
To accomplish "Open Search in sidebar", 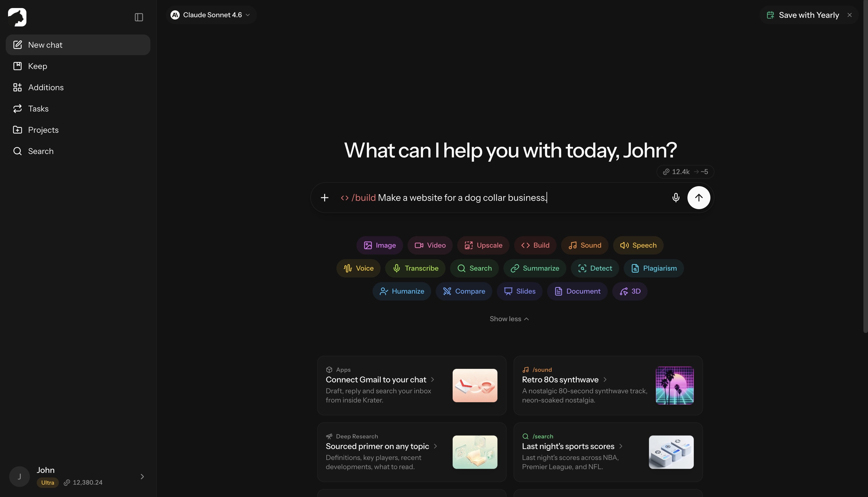I will point(78,151).
